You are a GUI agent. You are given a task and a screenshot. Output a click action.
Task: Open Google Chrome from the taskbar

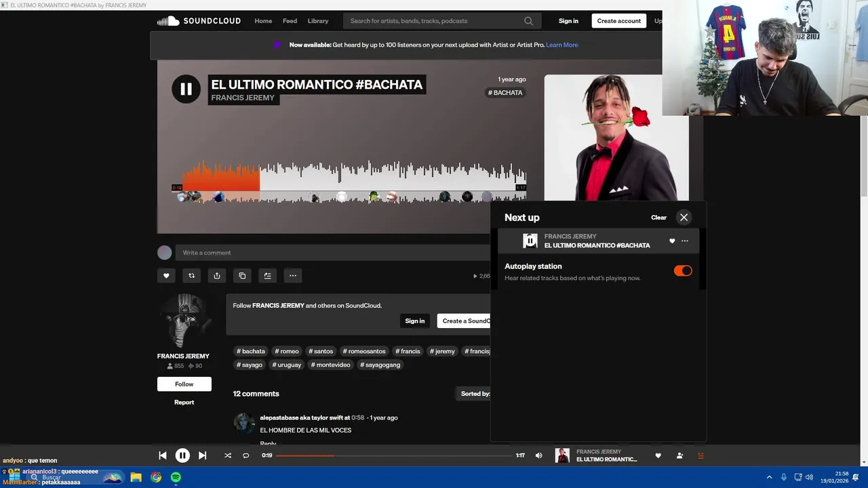click(x=156, y=477)
